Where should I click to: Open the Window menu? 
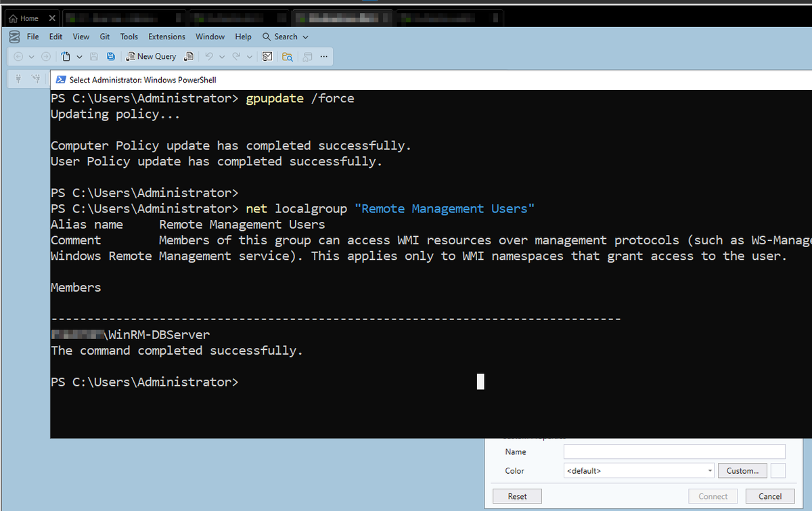coord(210,37)
